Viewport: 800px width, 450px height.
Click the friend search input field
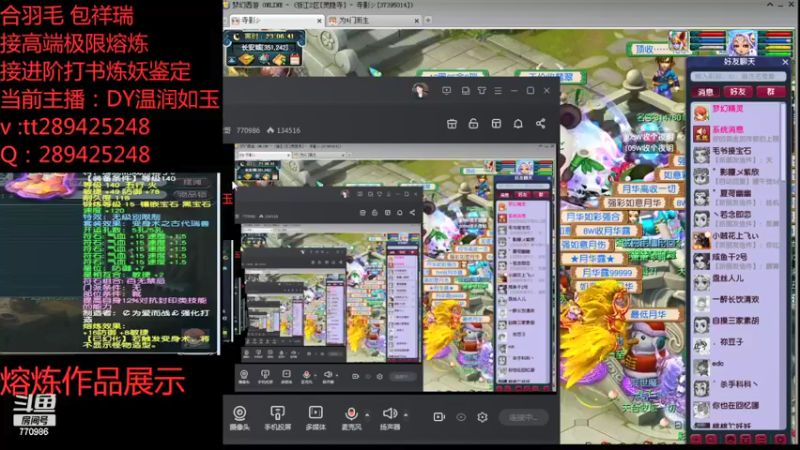pyautogui.click(x=738, y=76)
